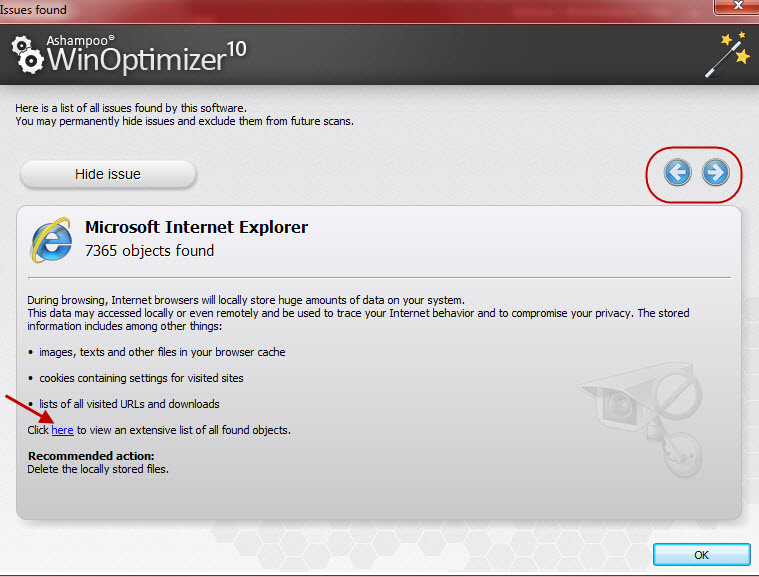Click the WinOptimizer gears logo
The width and height of the screenshot is (759, 577).
tap(28, 55)
